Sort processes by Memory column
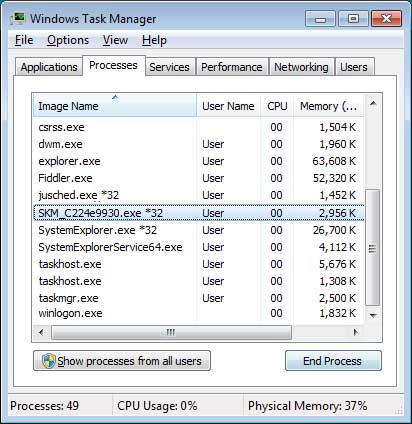The image size is (412, 424). click(329, 106)
